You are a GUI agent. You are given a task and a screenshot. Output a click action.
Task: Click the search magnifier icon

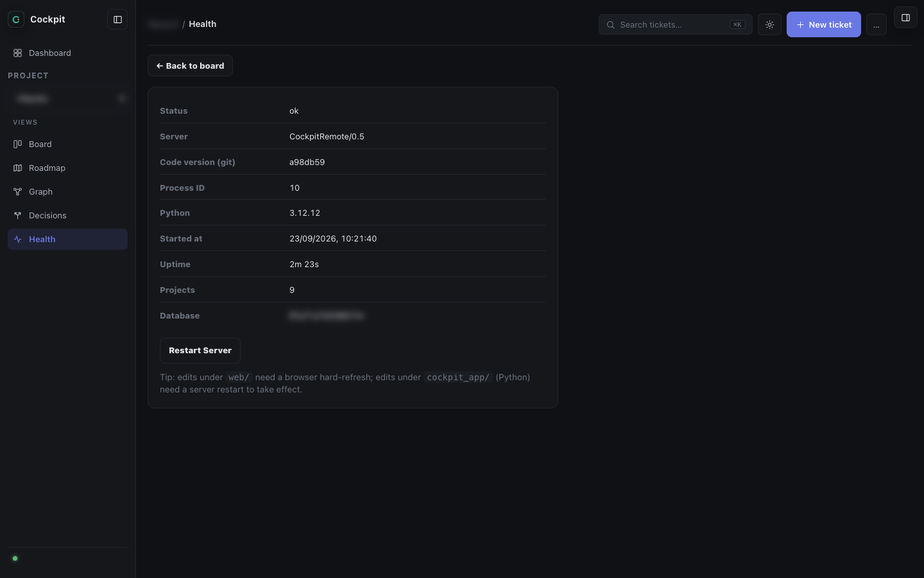point(611,25)
